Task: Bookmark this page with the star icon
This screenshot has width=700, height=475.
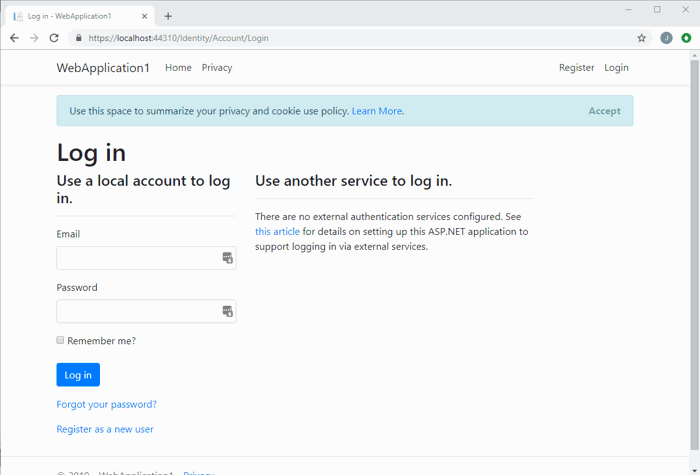Action: [641, 38]
